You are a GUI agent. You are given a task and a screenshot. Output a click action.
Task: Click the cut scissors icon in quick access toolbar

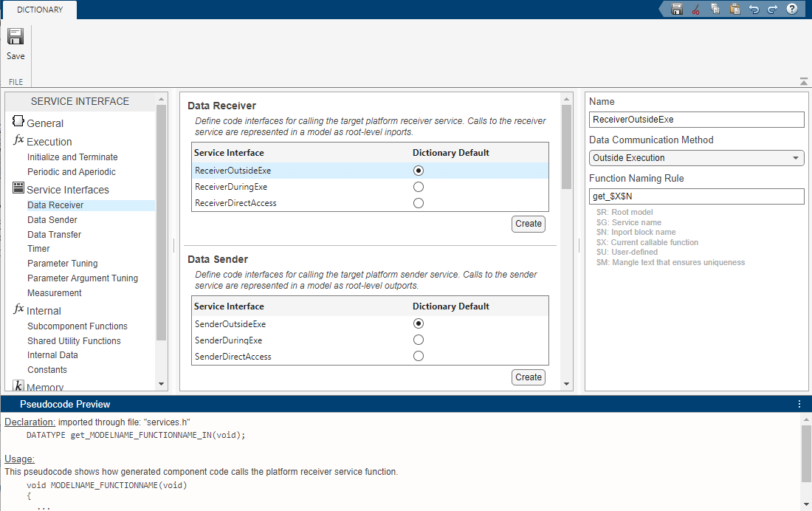coord(695,9)
